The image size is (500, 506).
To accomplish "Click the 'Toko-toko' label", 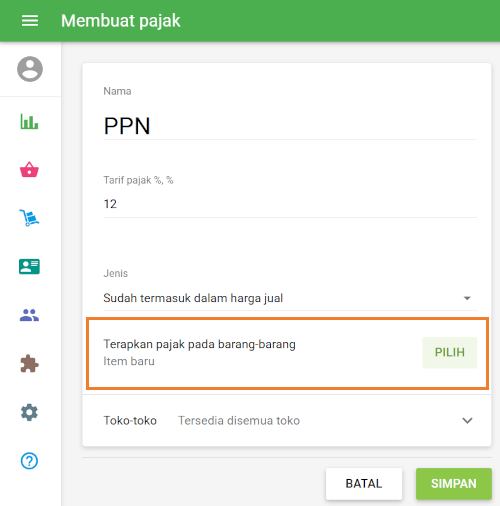I will (130, 421).
